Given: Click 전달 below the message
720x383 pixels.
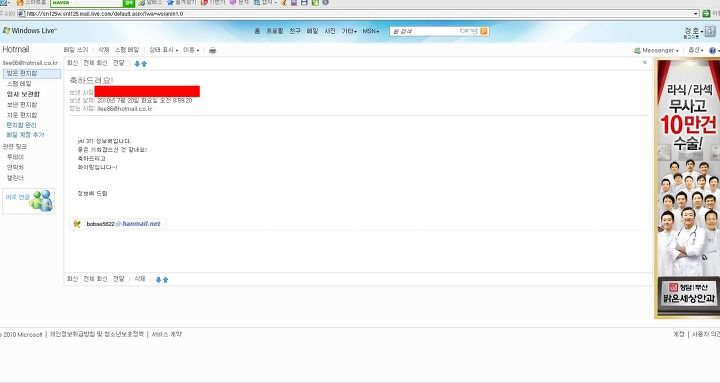Looking at the screenshot, I should [x=118, y=279].
